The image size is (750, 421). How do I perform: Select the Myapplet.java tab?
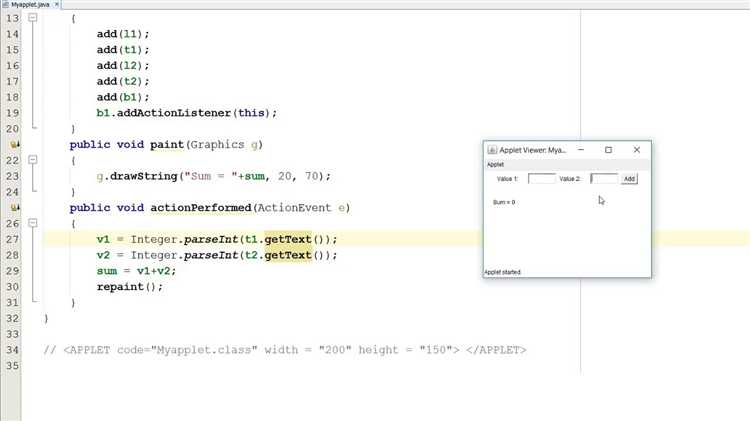click(31, 4)
